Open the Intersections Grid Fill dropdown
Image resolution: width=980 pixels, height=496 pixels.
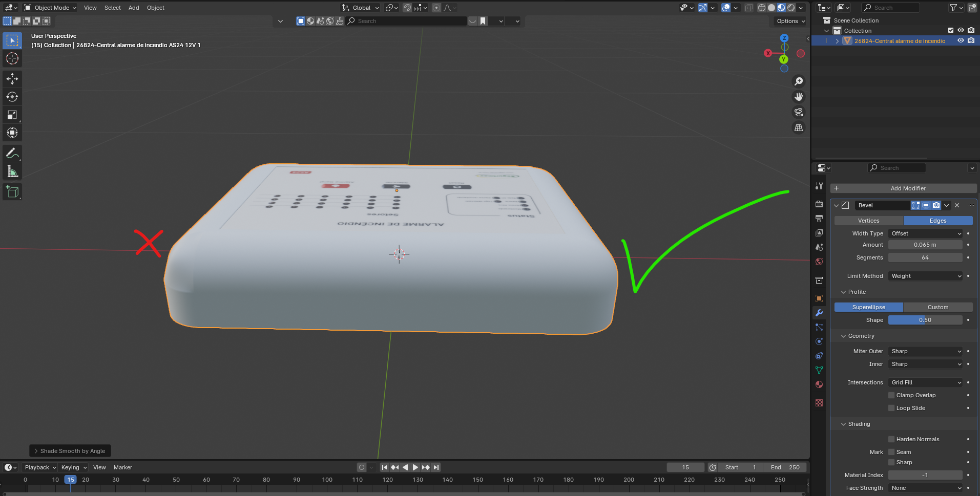(926, 382)
